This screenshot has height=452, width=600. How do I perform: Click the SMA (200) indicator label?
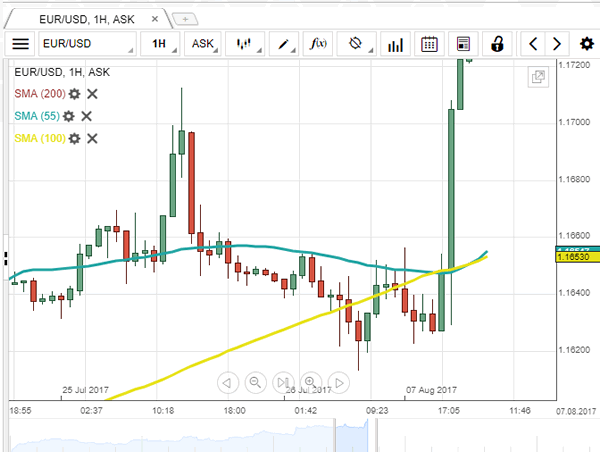pyautogui.click(x=40, y=94)
